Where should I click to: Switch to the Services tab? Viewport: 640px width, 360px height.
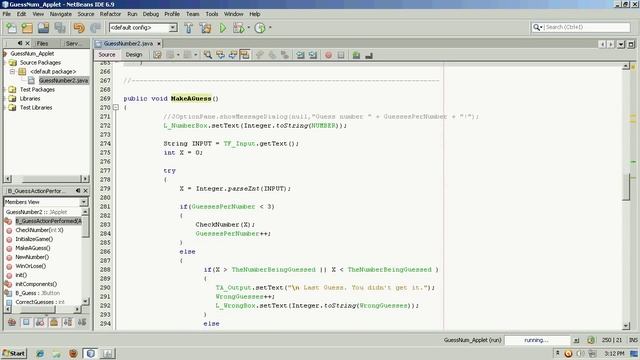74,43
